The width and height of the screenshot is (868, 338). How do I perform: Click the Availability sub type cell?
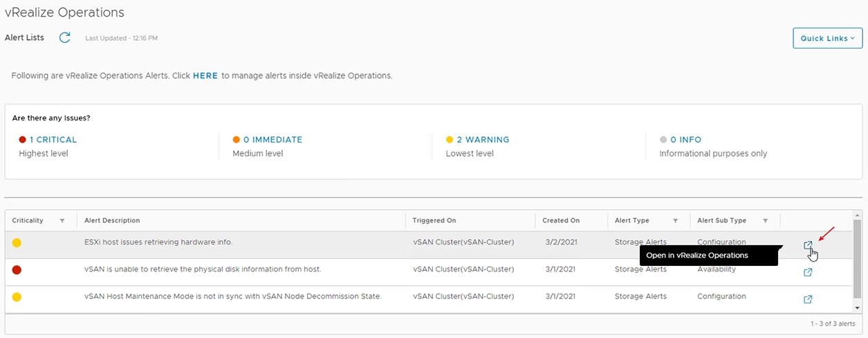point(717,269)
